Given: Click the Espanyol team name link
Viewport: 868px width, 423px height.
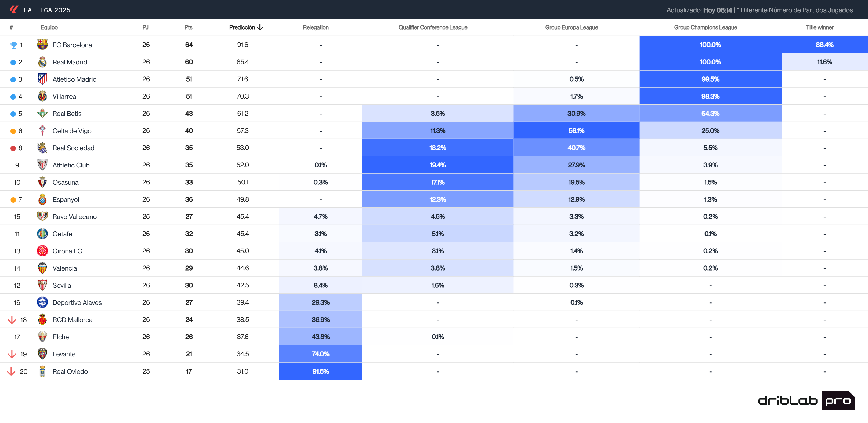Looking at the screenshot, I should pyautogui.click(x=66, y=199).
